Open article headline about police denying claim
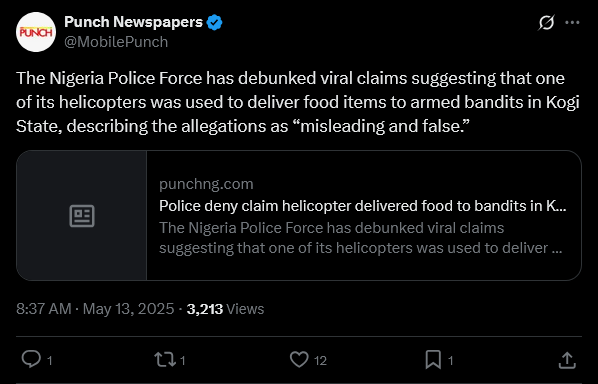Viewport: 598px width, 384px height. click(363, 206)
